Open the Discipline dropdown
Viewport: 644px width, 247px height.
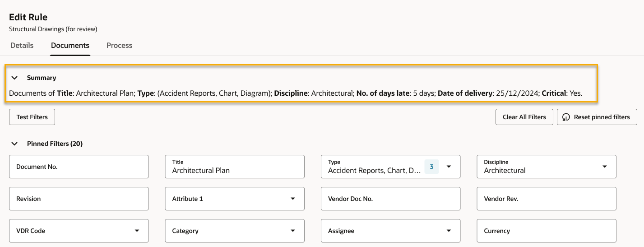click(604, 167)
